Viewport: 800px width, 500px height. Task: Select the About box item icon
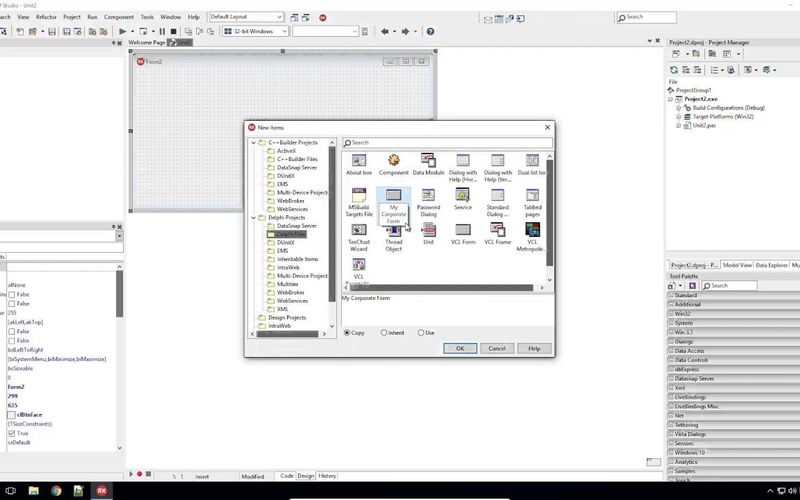[359, 160]
